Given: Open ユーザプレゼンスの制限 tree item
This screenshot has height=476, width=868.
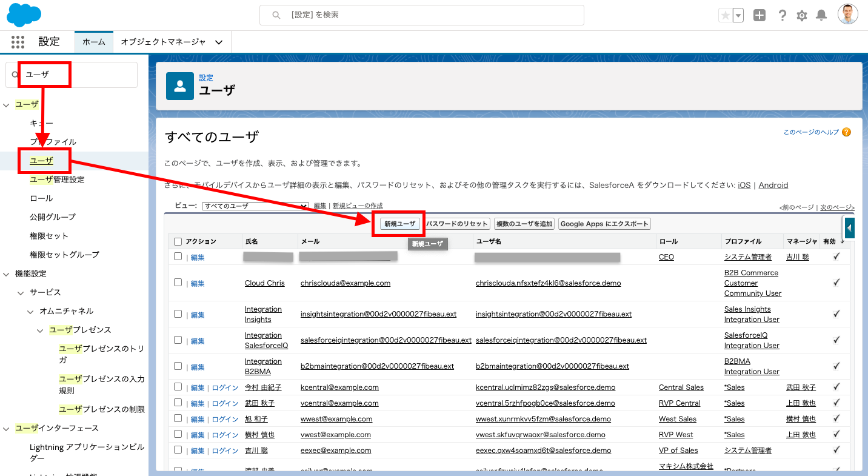Looking at the screenshot, I should click(102, 409).
